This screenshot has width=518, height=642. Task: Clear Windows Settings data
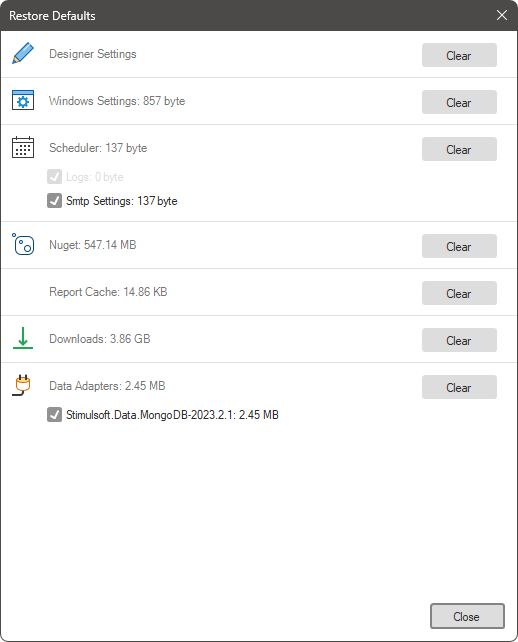click(459, 102)
